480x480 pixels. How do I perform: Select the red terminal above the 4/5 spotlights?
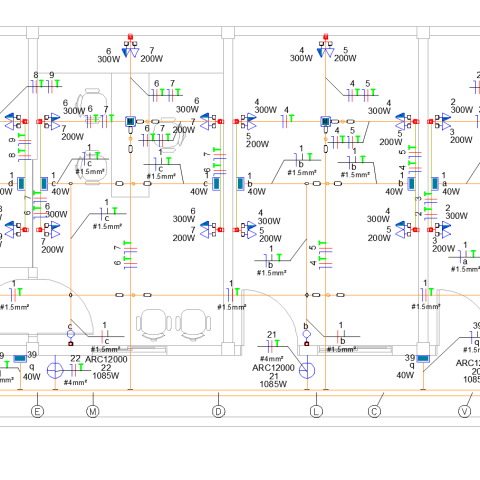coord(325,36)
